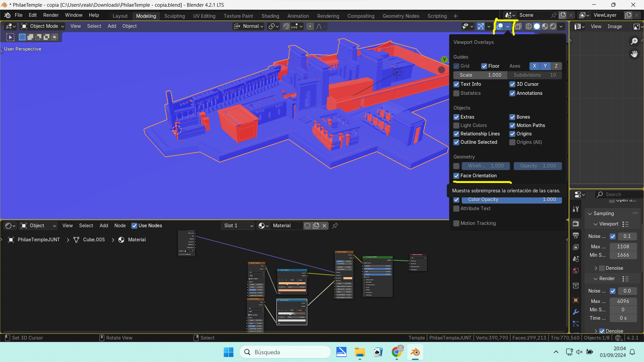Switch to the Sculpting workspace tab

click(174, 16)
